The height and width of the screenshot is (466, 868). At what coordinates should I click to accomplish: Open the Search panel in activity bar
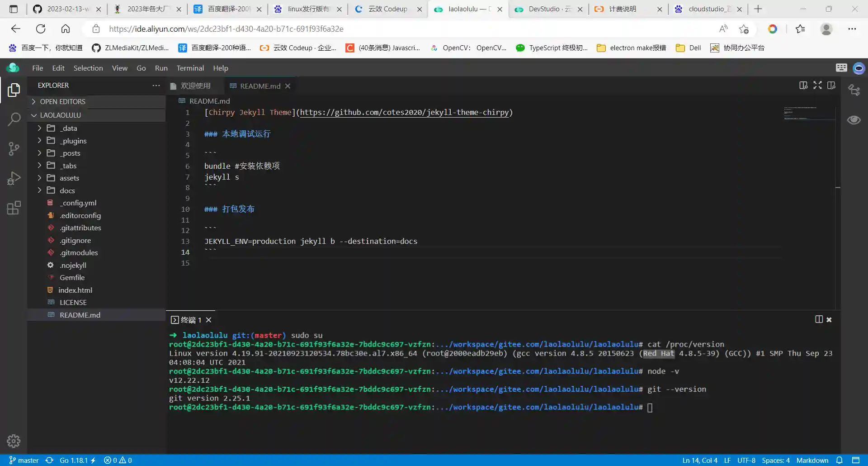(x=14, y=119)
